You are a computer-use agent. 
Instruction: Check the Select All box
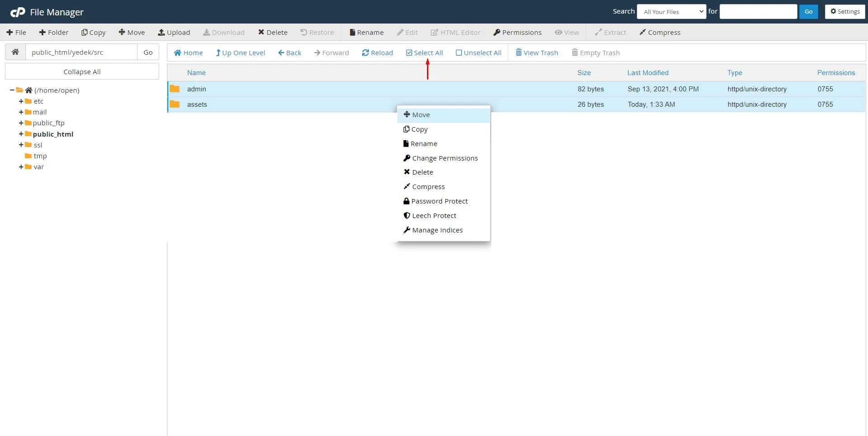[409, 53]
